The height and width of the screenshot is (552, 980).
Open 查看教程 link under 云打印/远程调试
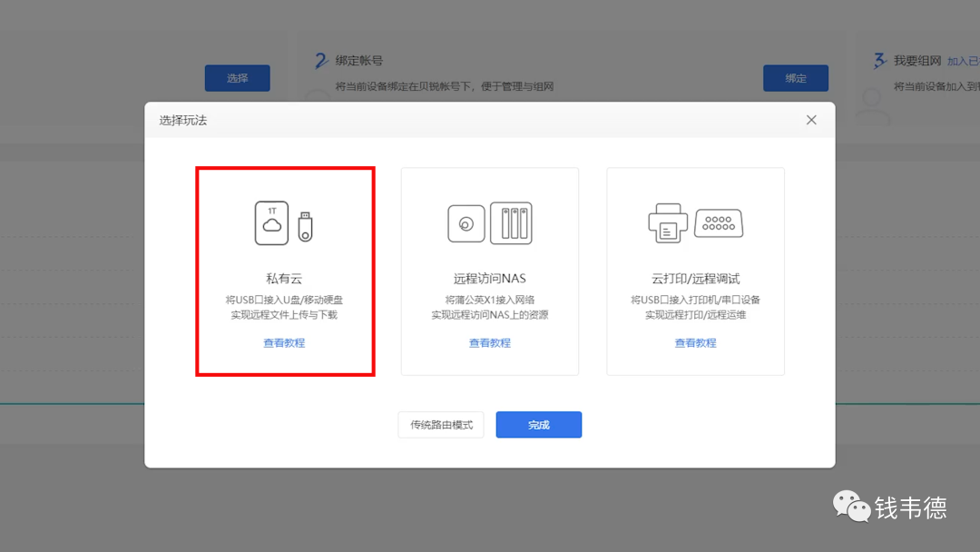click(696, 342)
